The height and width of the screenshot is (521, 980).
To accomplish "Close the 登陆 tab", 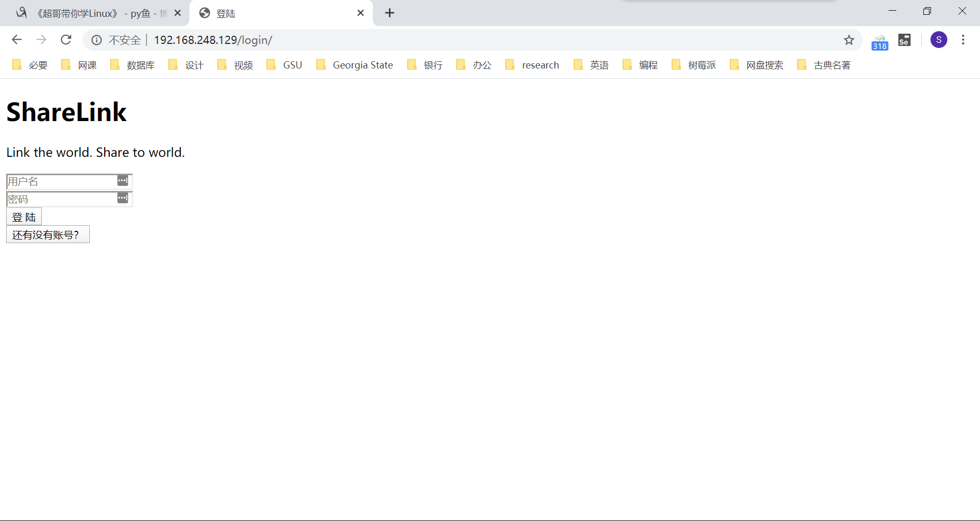I will (x=360, y=13).
